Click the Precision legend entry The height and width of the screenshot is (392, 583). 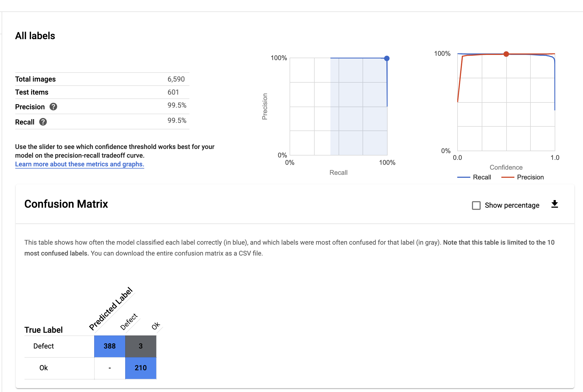tap(530, 177)
